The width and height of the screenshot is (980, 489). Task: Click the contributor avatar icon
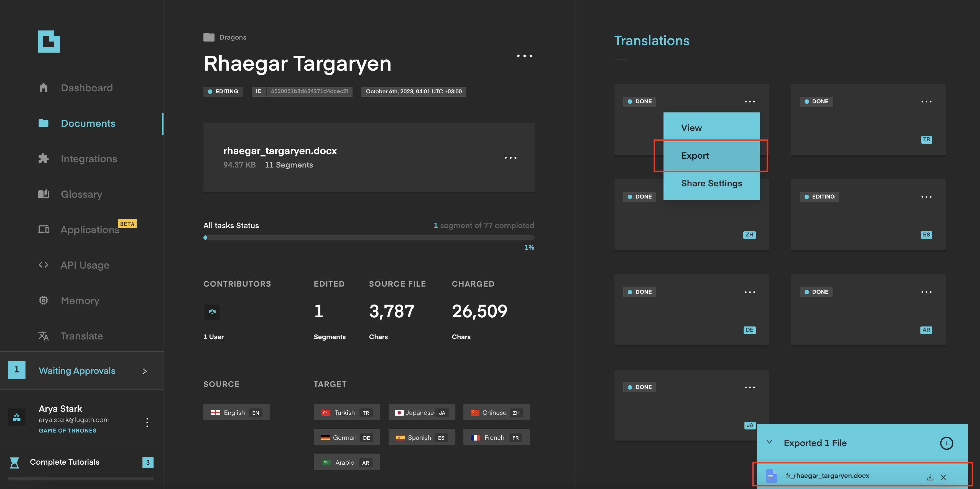point(212,312)
